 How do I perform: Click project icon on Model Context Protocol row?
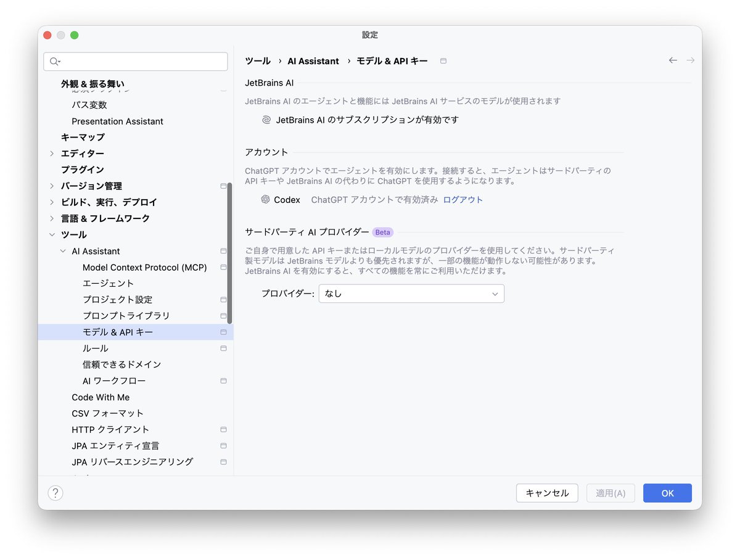pos(223,267)
